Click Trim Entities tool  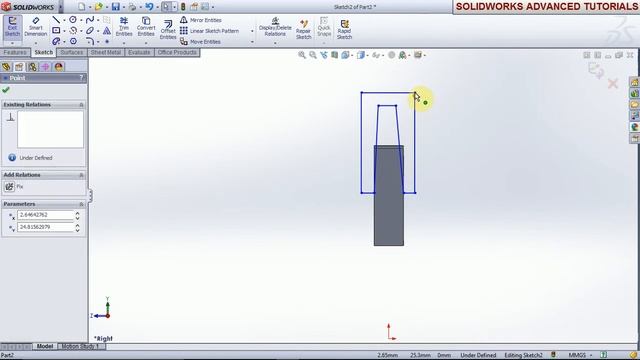(x=124, y=27)
